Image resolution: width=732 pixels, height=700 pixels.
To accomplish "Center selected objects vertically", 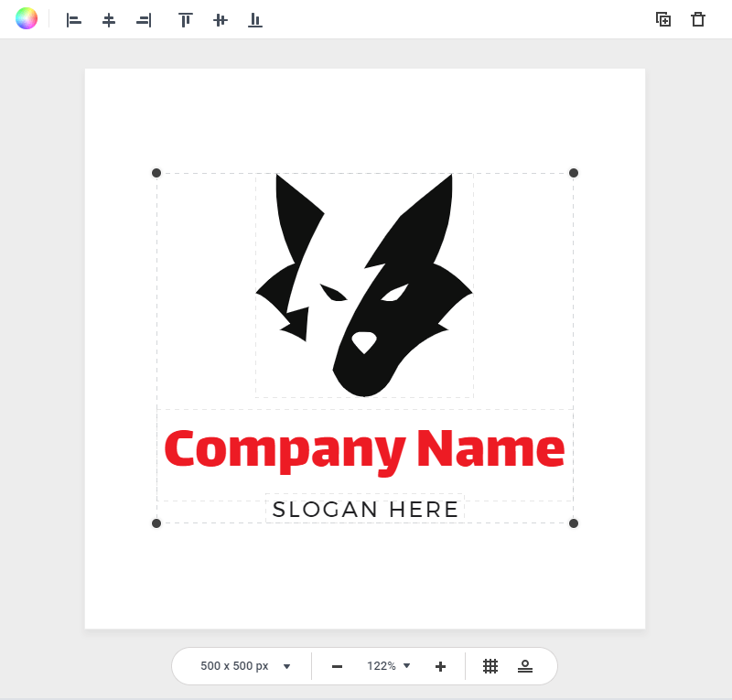I will point(221,20).
